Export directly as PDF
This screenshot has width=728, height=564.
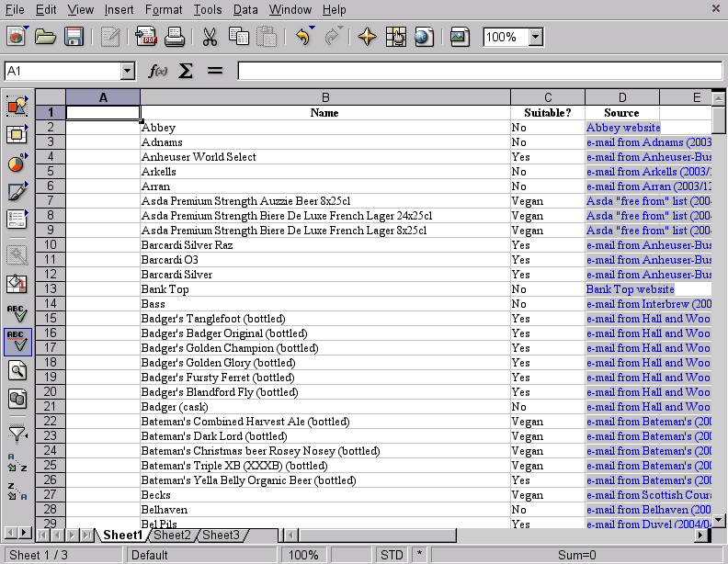tap(146, 37)
